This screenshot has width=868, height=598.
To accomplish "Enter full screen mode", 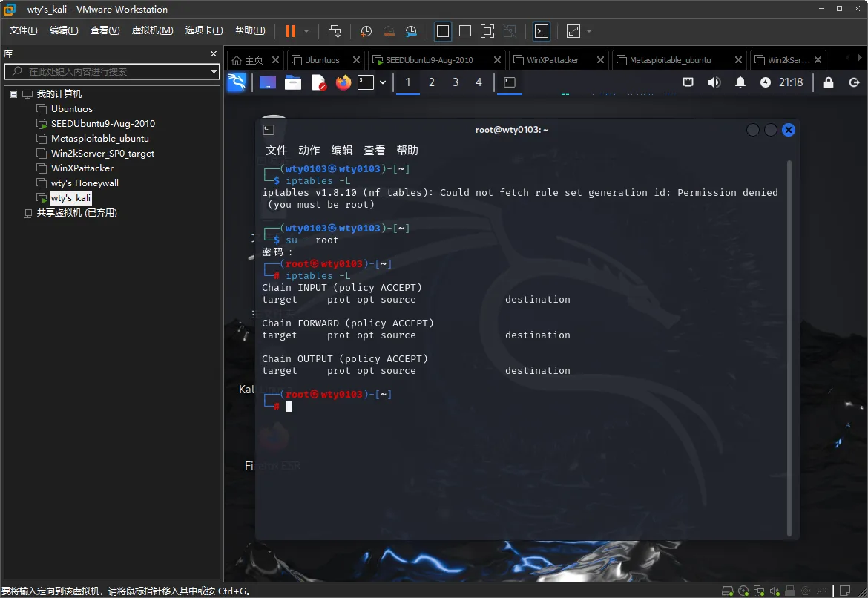I will click(487, 32).
